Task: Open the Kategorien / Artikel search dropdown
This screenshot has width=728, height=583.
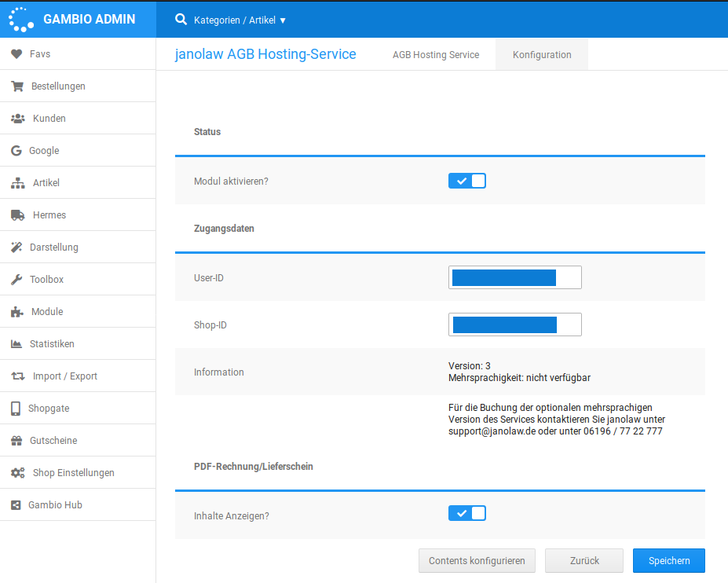Action: 240,20
